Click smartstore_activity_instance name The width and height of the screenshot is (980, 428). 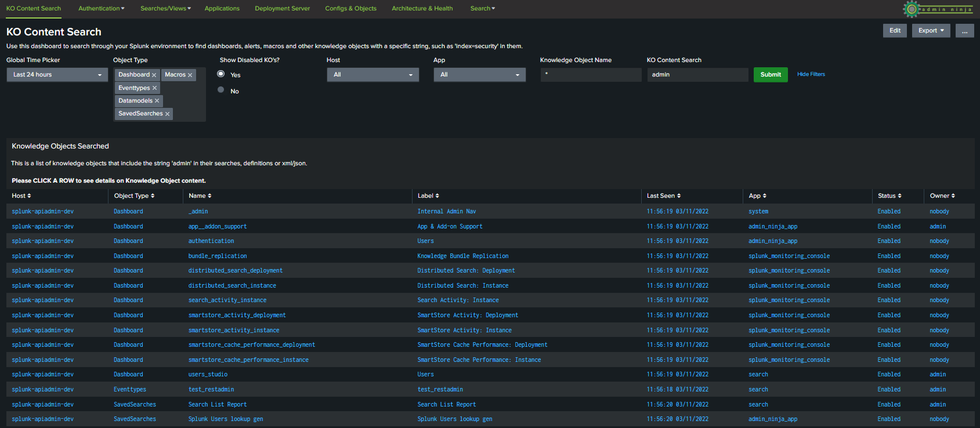pos(234,331)
